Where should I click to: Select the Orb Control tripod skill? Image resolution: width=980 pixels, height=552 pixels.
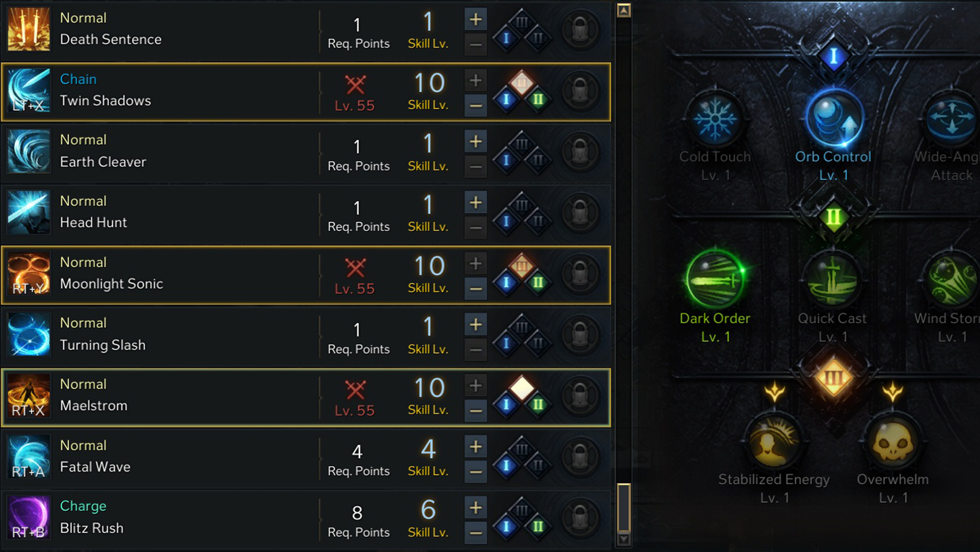tap(834, 119)
